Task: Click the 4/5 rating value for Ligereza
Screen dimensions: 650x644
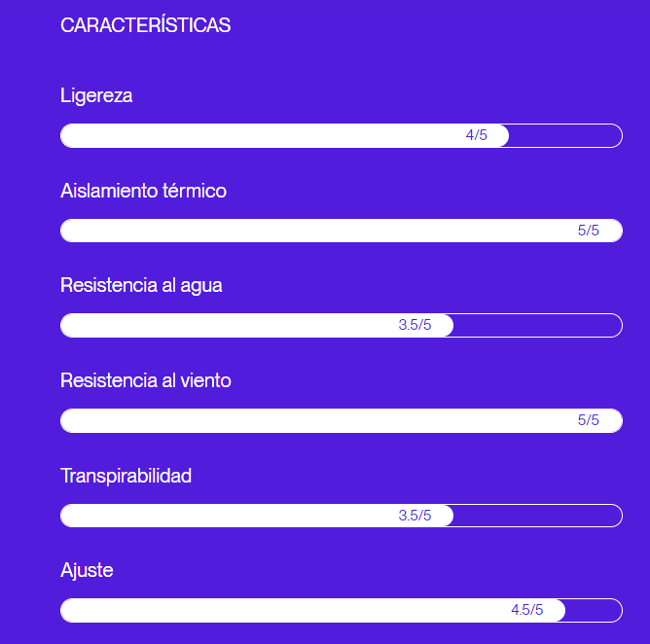Action: tap(477, 136)
